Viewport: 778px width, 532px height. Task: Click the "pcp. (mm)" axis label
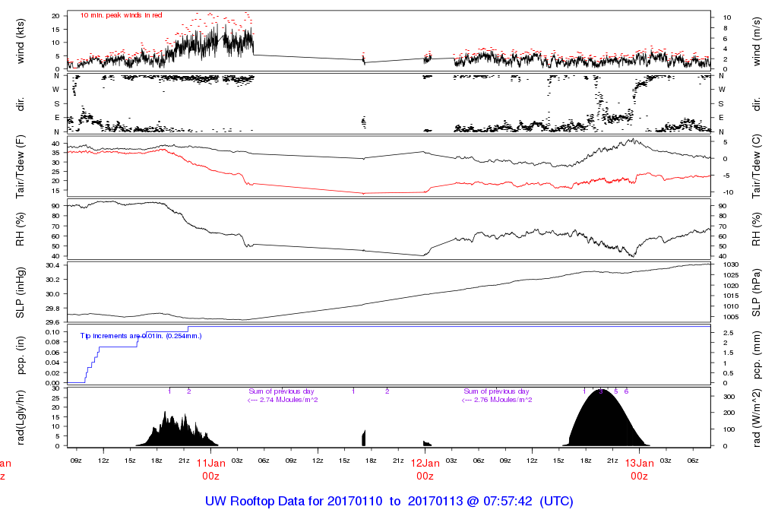pos(757,356)
